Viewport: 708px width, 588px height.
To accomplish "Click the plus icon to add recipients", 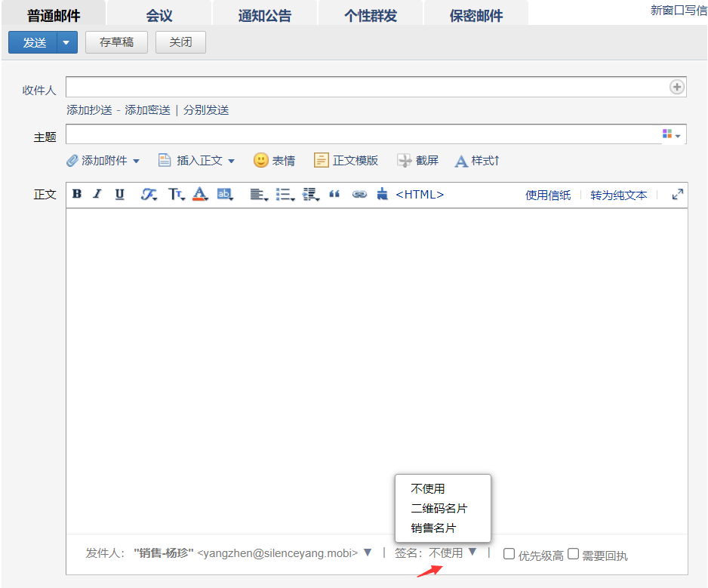I will (x=676, y=87).
